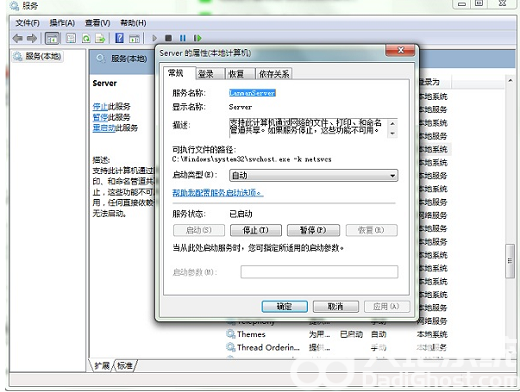Click the 帮助我配置服务启动选项 link
This screenshot has height=392, width=520.
pyautogui.click(x=218, y=193)
